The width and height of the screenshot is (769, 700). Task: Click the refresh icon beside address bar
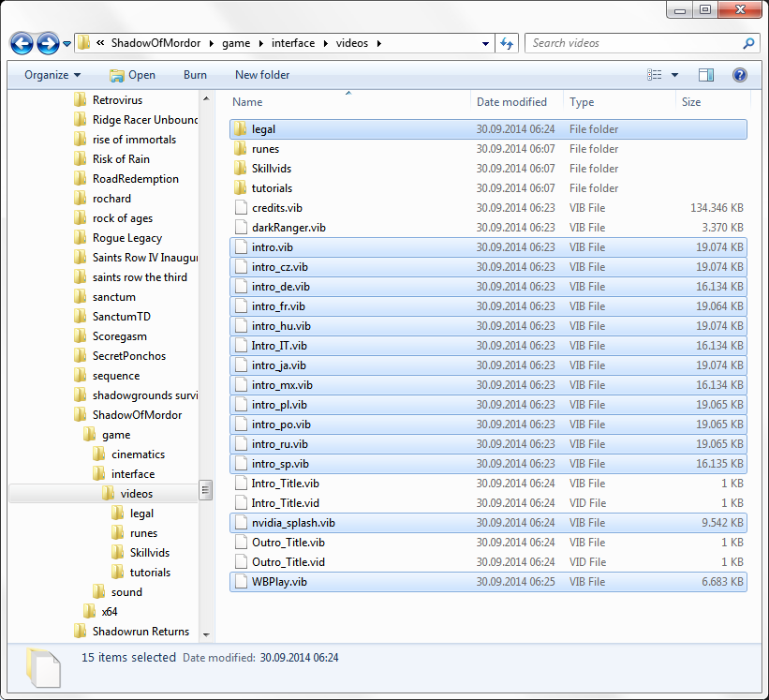coord(507,44)
